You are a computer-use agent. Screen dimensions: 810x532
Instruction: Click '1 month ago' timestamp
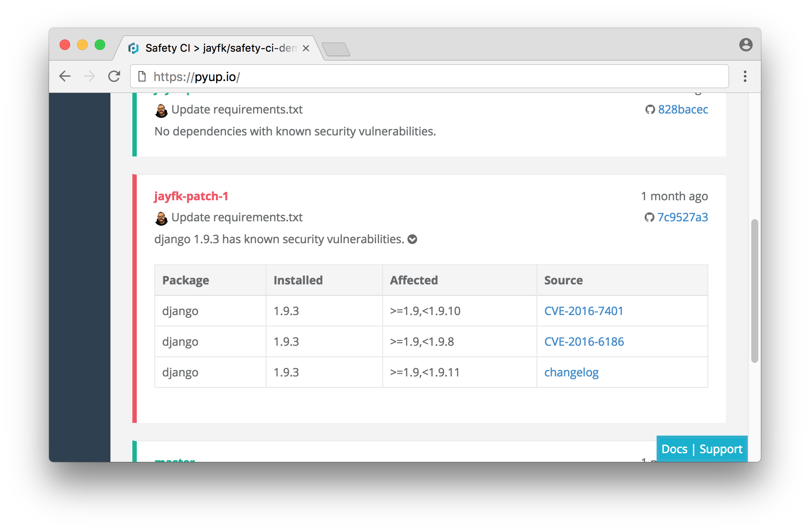674,196
